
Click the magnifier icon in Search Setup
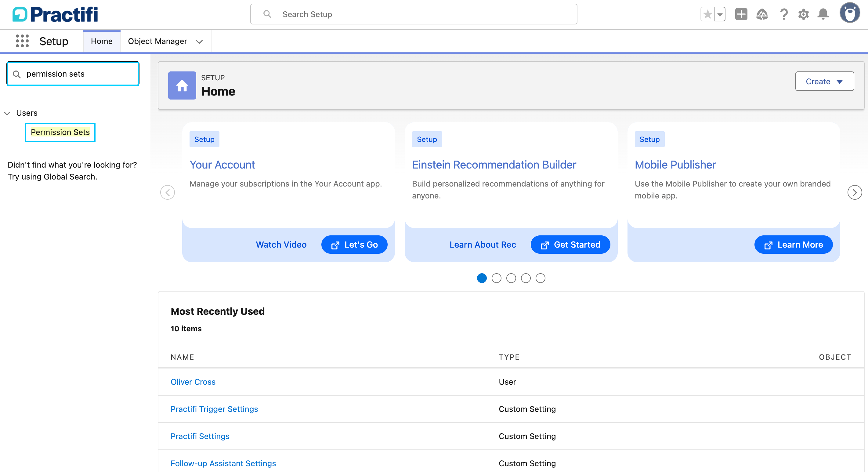[x=267, y=14]
